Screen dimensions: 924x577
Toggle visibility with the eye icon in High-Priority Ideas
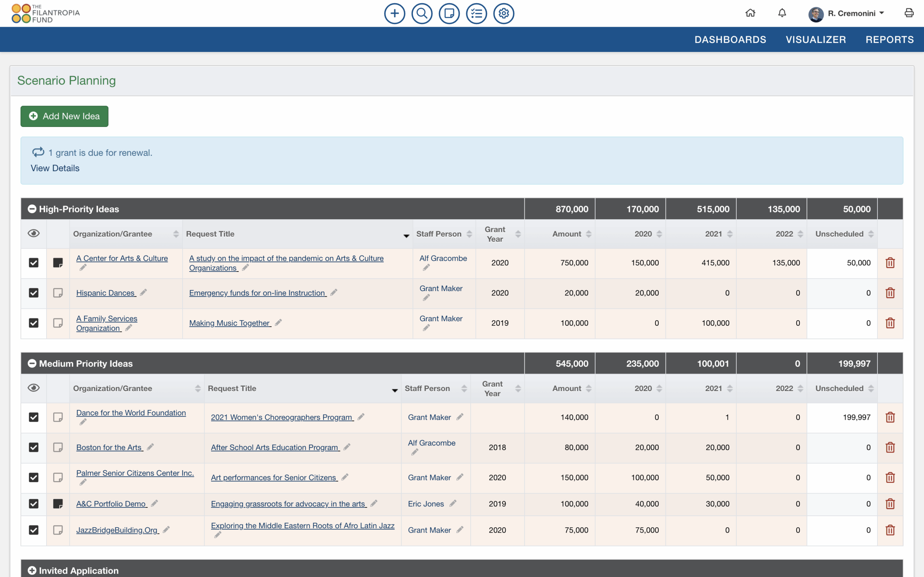point(33,233)
